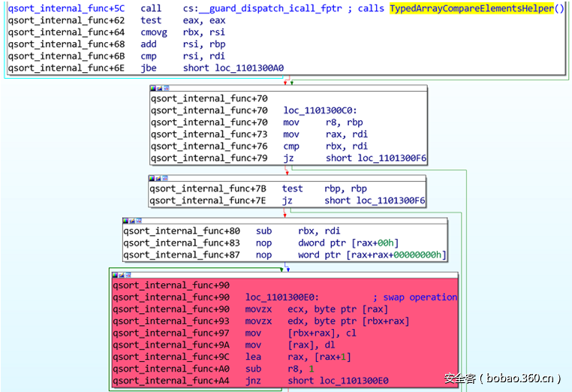This screenshot has height=392, width=572.
Task: Click the __guard_dispatch_icall_fptr call operand
Action: 263,9
